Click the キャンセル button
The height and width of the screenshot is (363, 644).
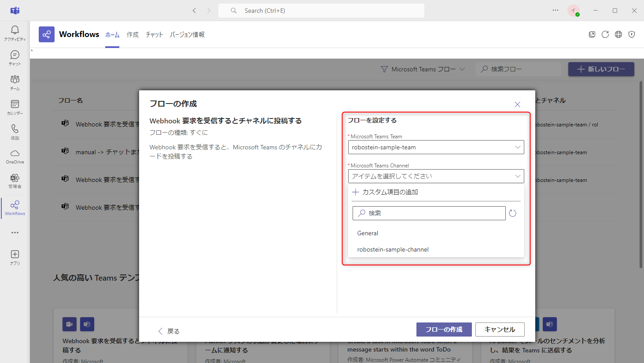[500, 330]
